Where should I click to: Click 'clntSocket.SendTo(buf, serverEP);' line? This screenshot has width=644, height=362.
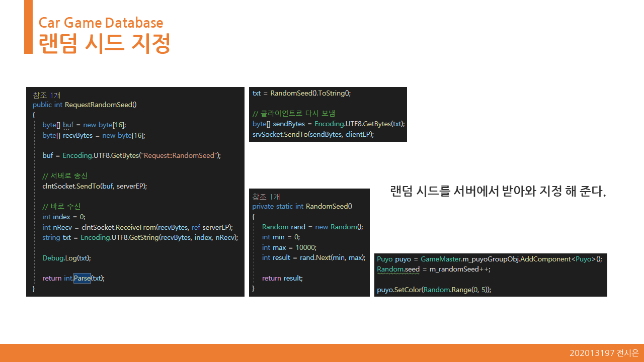point(95,186)
